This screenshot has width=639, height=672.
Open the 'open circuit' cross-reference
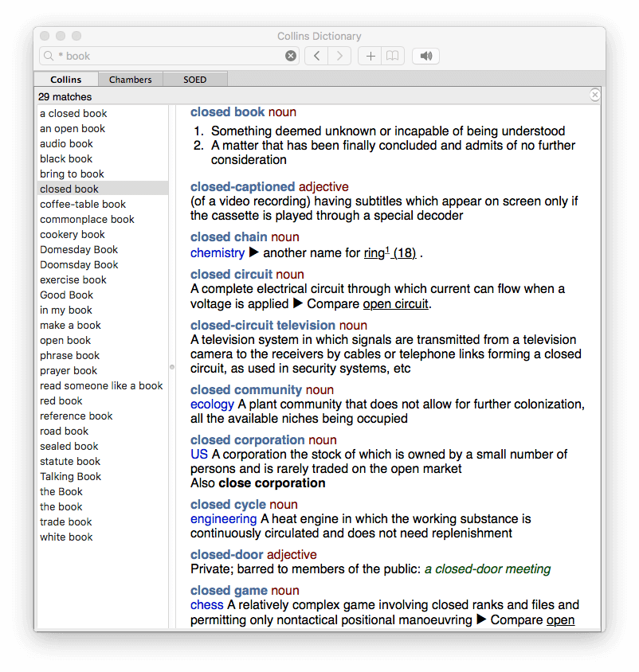395,304
